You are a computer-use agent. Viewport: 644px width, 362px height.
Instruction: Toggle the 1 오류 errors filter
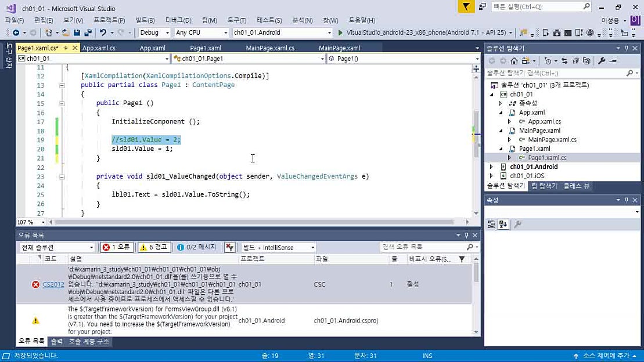pyautogui.click(x=116, y=247)
